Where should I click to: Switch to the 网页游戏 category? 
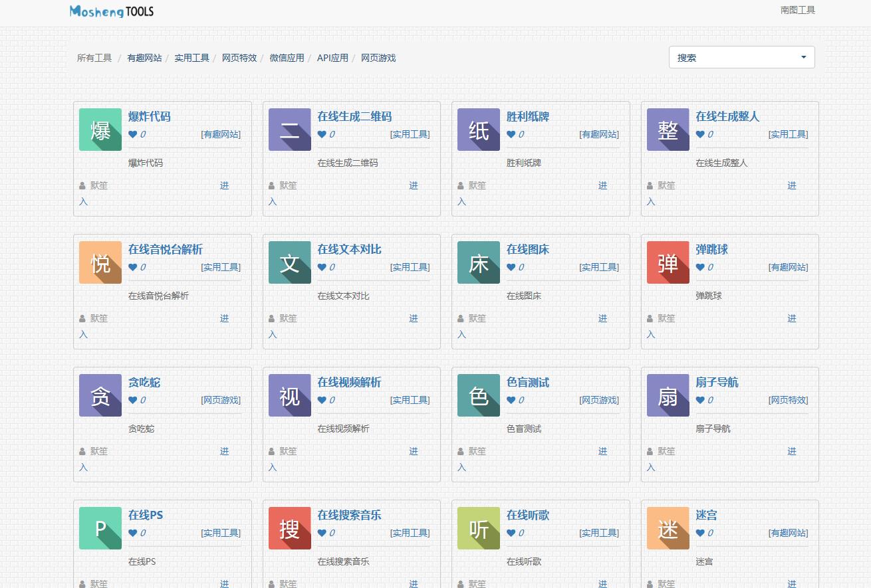tap(378, 58)
